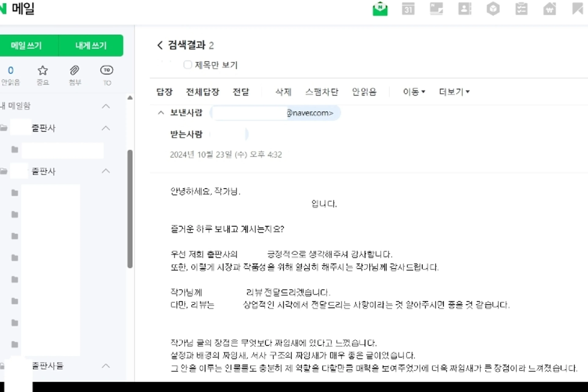The height and width of the screenshot is (392, 588).
Task: Click the sidebar scrollbar thumb
Action: click(x=130, y=209)
